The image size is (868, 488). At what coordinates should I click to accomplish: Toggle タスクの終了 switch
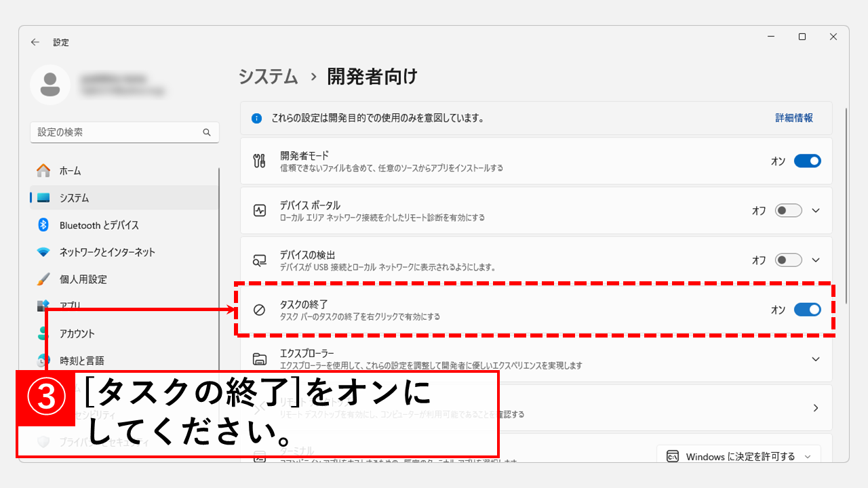tap(807, 310)
